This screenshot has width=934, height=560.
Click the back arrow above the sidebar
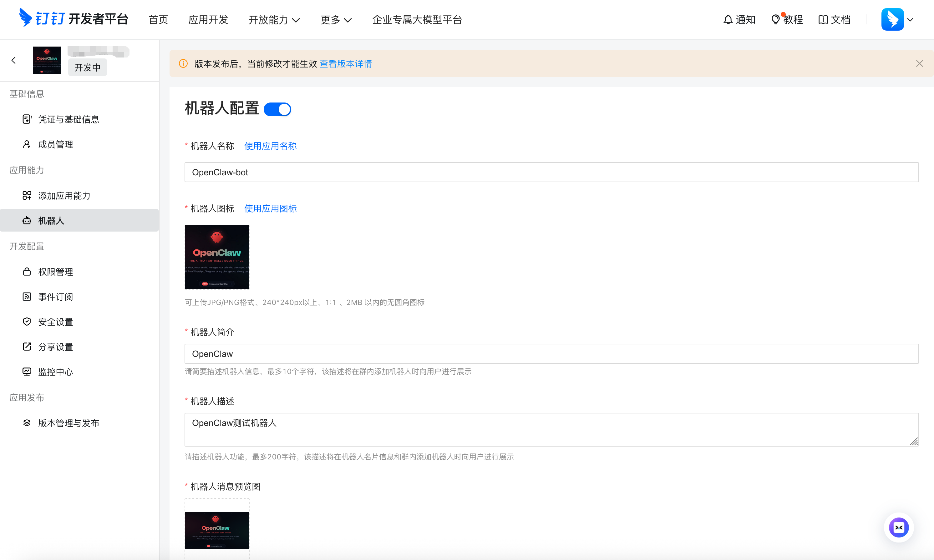13,60
